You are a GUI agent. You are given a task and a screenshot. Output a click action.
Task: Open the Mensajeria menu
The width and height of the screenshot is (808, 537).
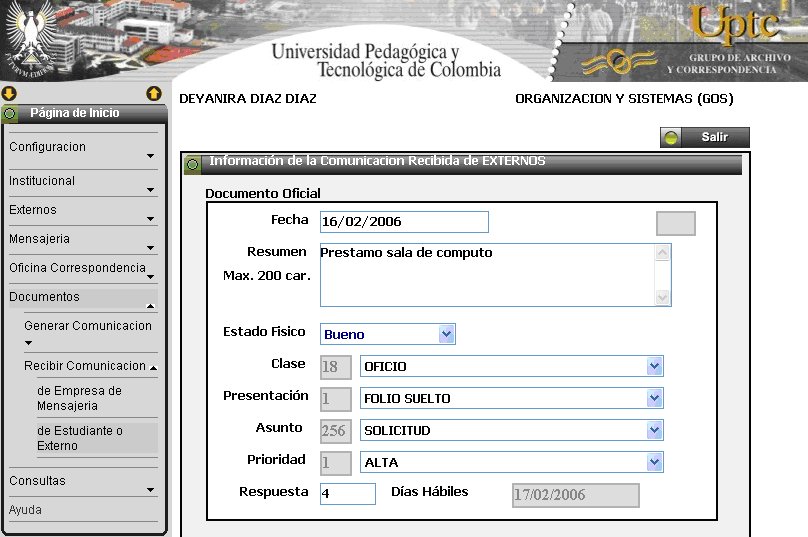[x=39, y=239]
